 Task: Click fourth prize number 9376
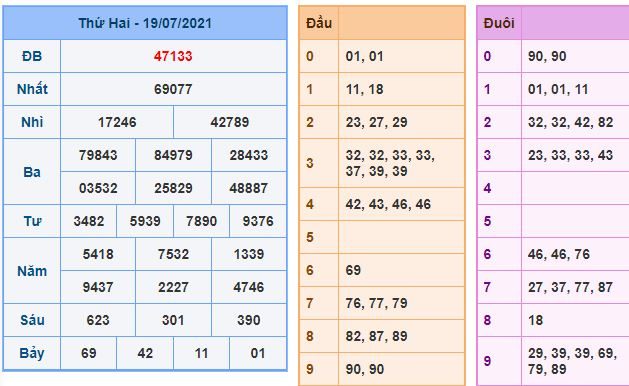(x=258, y=221)
